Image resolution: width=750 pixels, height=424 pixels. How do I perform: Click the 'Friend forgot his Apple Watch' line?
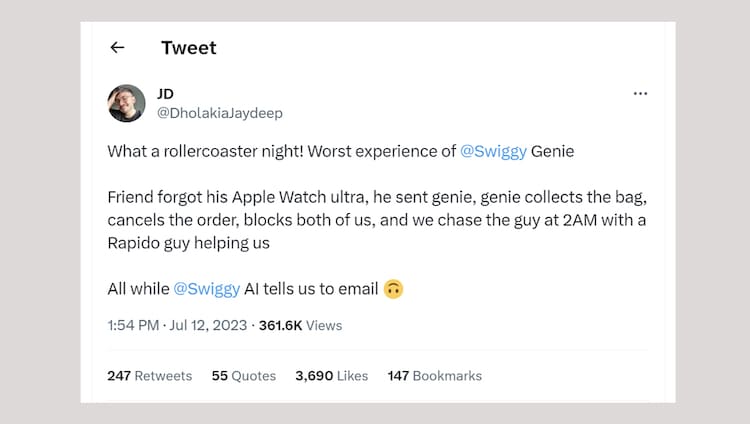click(x=280, y=197)
